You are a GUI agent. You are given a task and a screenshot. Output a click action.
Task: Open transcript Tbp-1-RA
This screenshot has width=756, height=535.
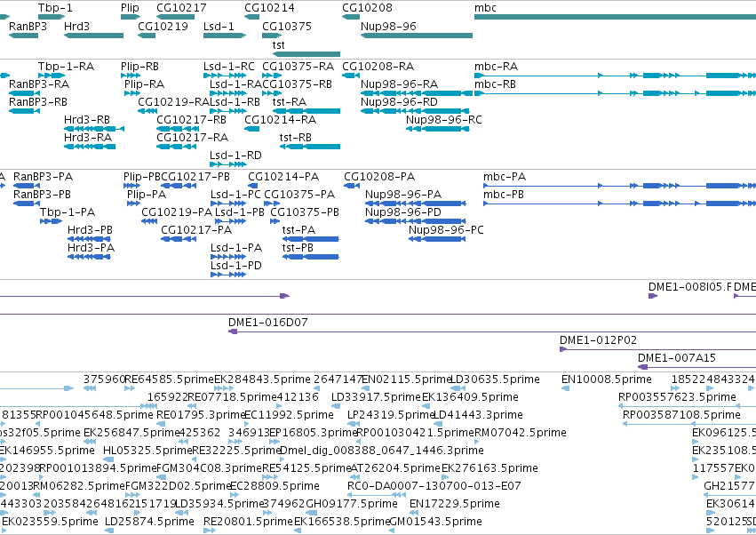pyautogui.click(x=66, y=67)
